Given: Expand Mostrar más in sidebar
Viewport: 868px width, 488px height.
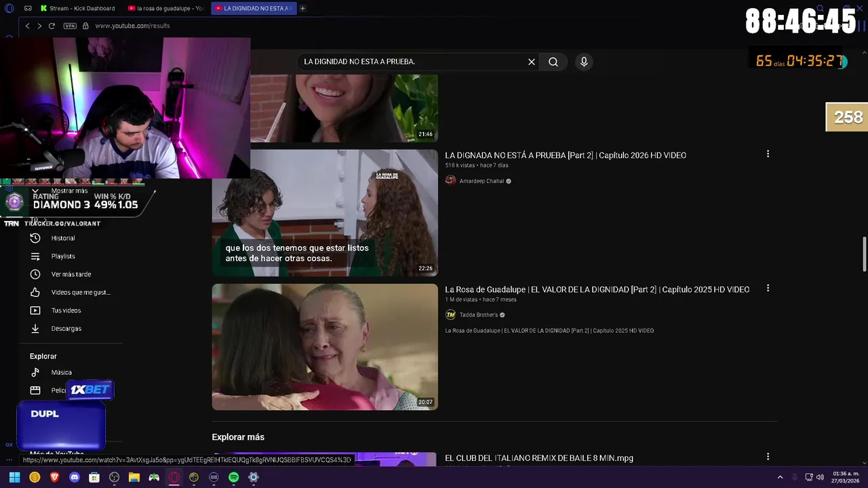Looking at the screenshot, I should (x=69, y=191).
